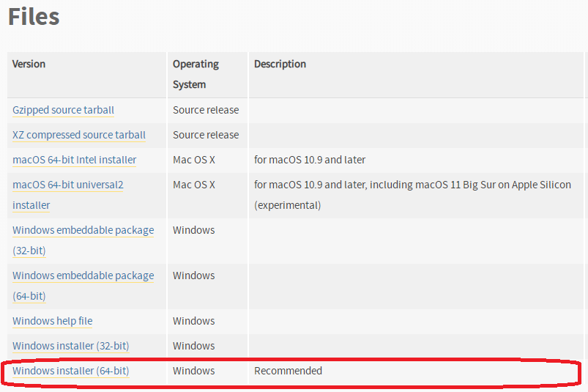Download Windows embeddable package (64-bit)
The height and width of the screenshot is (392, 588).
coord(83,275)
